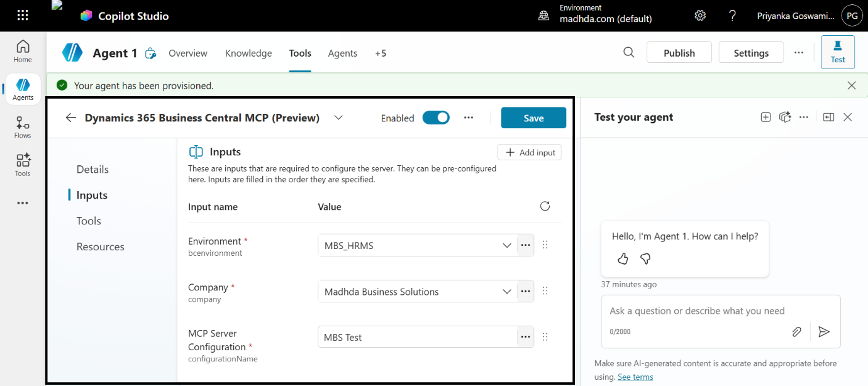Viewport: 868px width, 386px height.
Task: Open the Environment value dropdown showing MBS_HRMS
Action: (507, 245)
